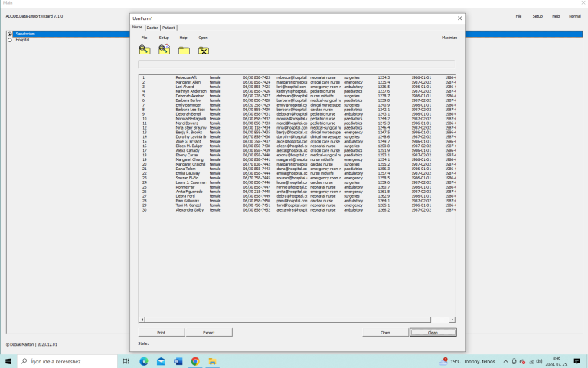Open the Setup menu in main window
The image size is (588, 368).
pyautogui.click(x=537, y=15)
